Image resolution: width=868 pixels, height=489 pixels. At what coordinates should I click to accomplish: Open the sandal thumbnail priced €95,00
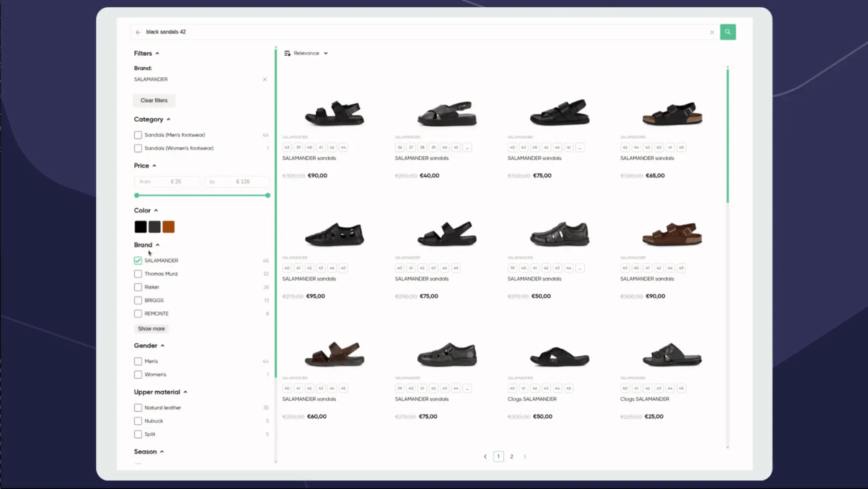335,234
